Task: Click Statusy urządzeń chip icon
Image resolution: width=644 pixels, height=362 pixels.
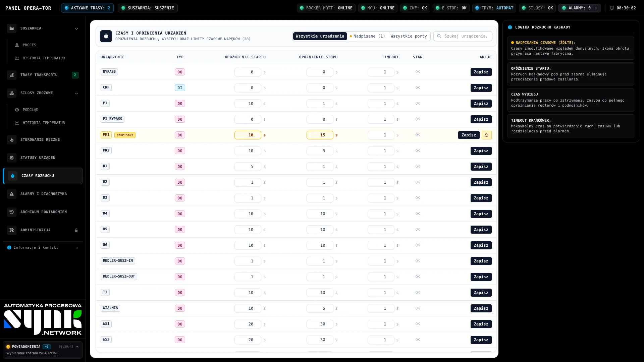Action: [12, 158]
